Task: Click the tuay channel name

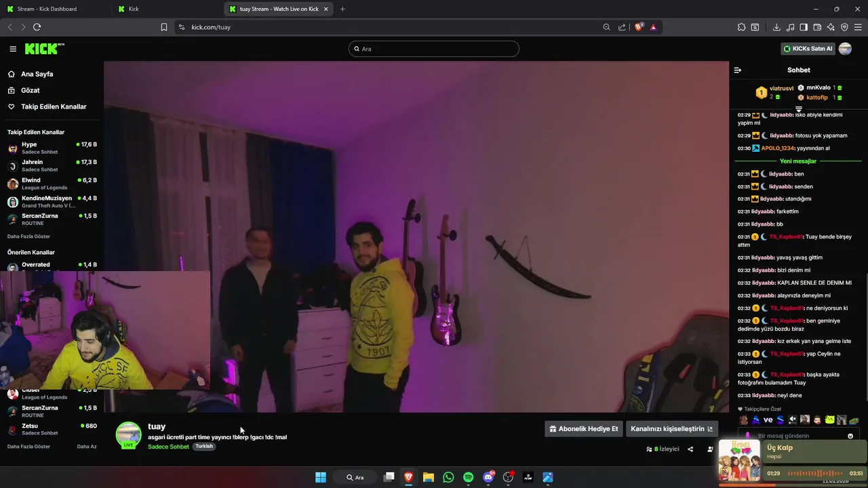Action: point(157,426)
